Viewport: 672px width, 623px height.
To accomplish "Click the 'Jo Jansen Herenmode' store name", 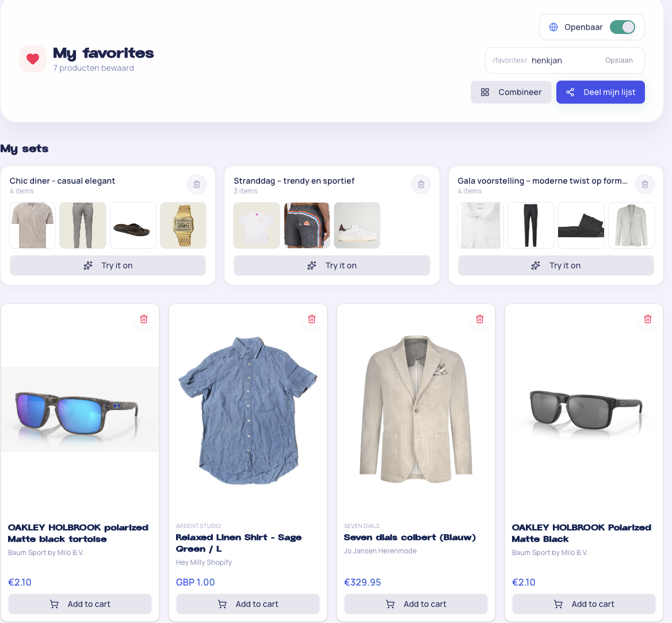I will (x=380, y=550).
